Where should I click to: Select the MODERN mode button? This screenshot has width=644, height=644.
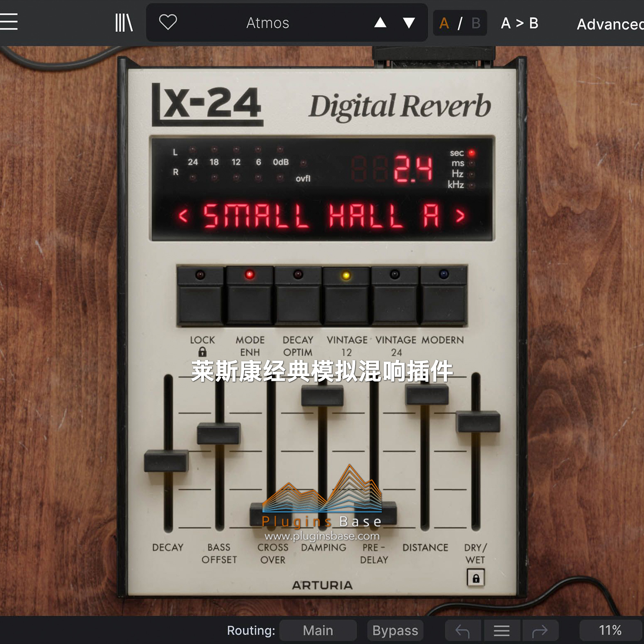(x=443, y=297)
